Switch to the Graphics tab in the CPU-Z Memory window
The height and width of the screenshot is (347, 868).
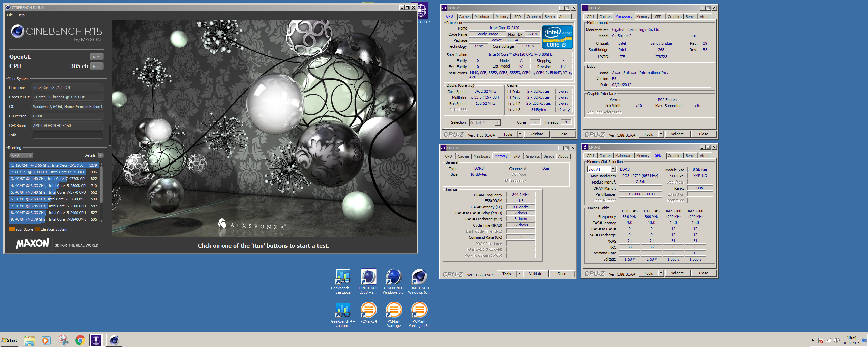[533, 156]
